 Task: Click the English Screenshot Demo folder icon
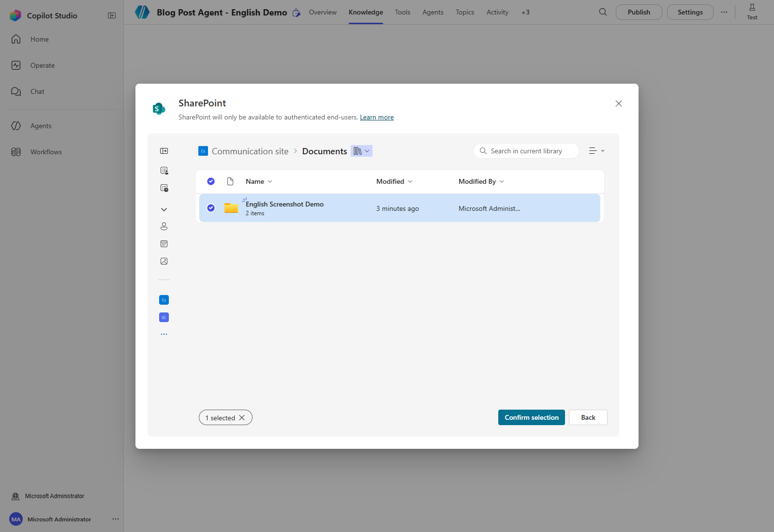(x=231, y=208)
